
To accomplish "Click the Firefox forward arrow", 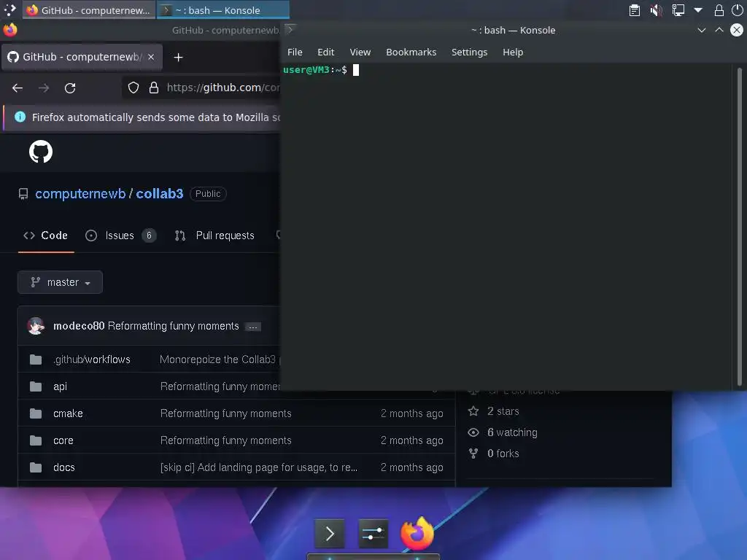I will [44, 88].
